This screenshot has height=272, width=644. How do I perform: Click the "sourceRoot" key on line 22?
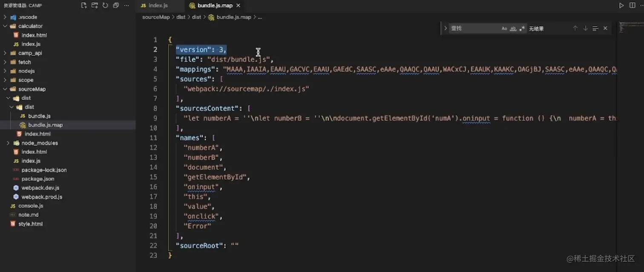point(199,246)
